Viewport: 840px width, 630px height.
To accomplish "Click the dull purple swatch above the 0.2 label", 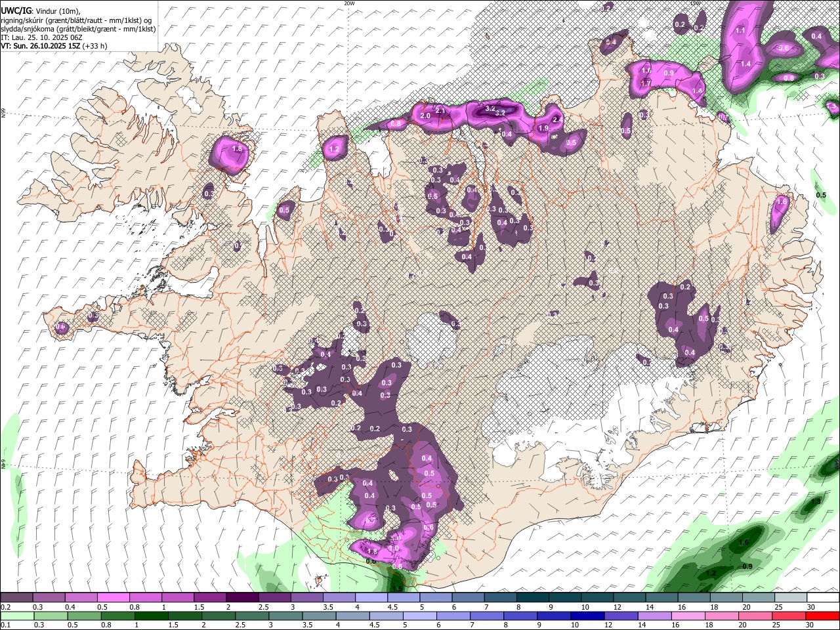I will tap(16, 598).
